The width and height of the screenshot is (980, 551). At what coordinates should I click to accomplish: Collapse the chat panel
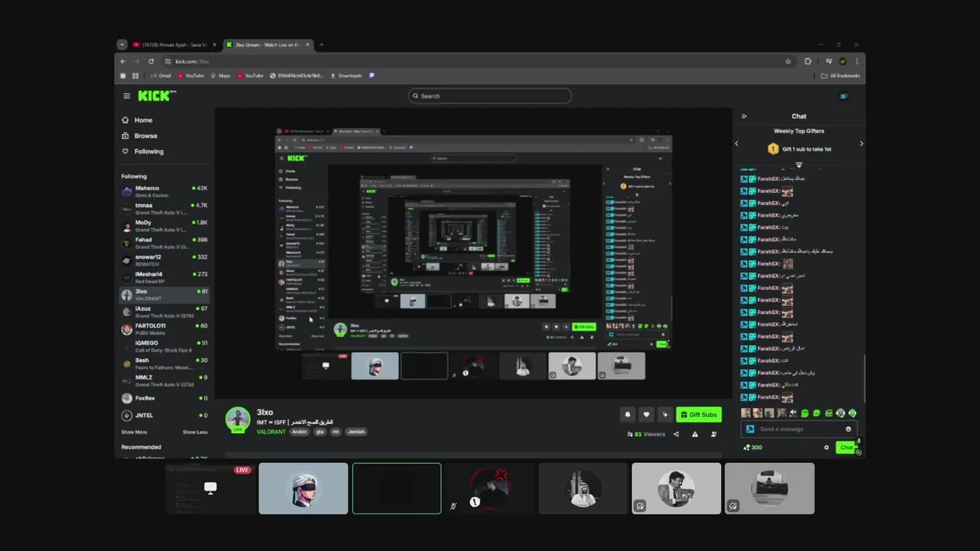point(743,116)
